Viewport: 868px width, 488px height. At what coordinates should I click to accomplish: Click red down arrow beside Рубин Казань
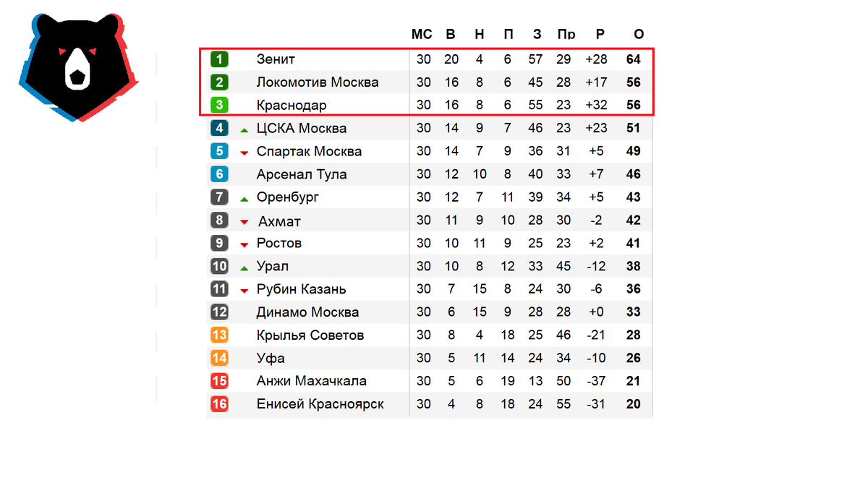[244, 291]
